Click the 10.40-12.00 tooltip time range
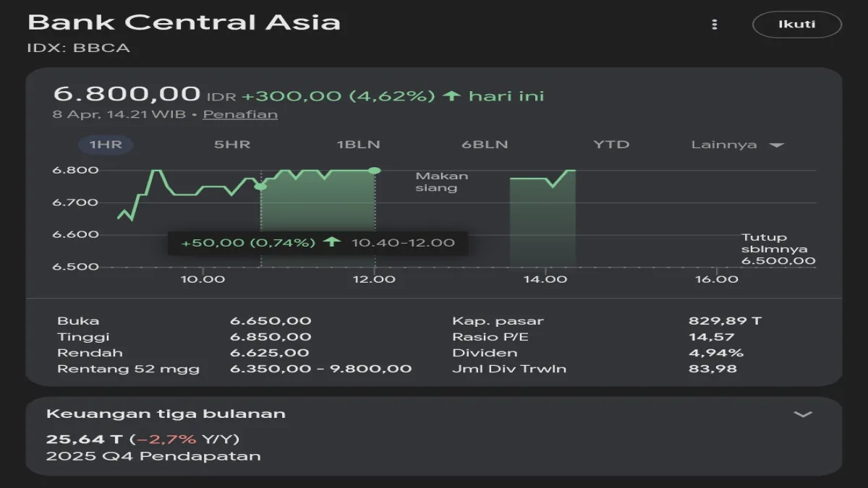The height and width of the screenshot is (488, 868). pos(403,242)
